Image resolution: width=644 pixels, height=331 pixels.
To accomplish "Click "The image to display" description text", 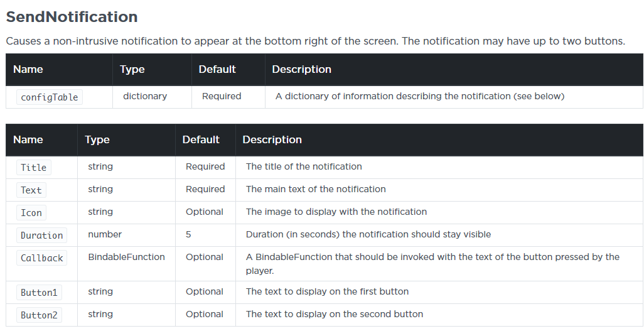I will tap(336, 212).
